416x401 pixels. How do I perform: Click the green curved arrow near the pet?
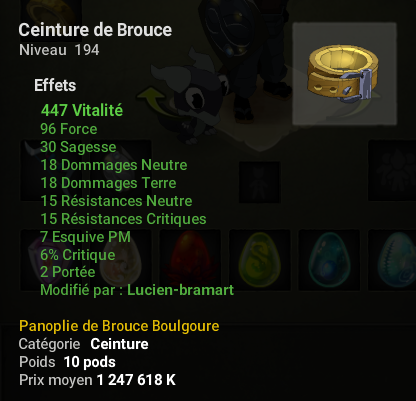click(154, 100)
